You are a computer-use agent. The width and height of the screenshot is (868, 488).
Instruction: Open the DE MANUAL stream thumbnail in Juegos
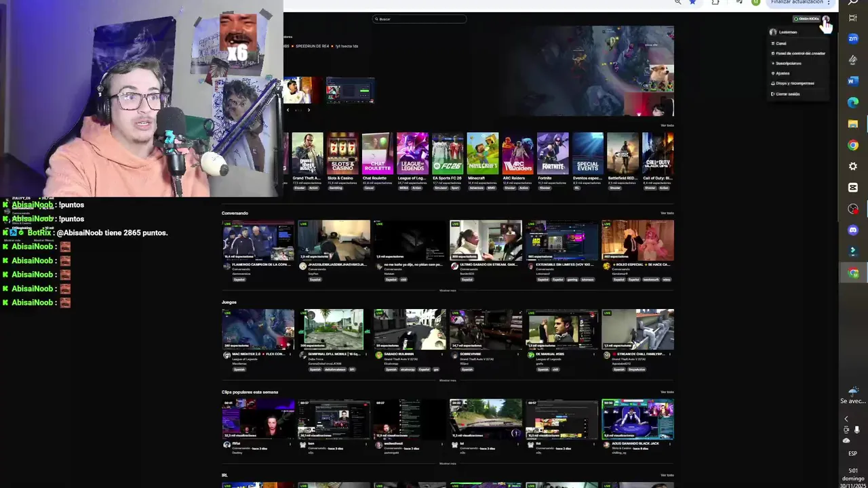click(x=561, y=329)
